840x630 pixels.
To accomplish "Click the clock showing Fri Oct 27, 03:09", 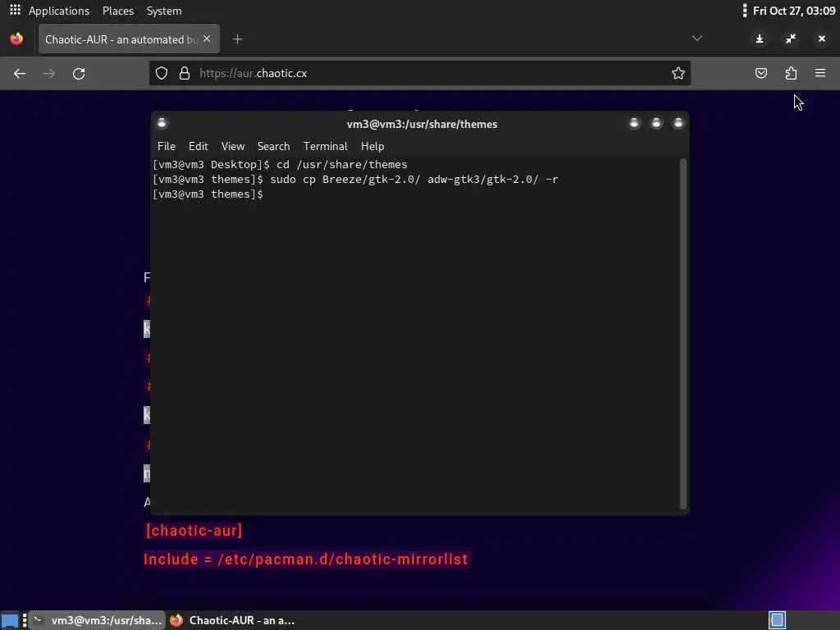I will (794, 11).
